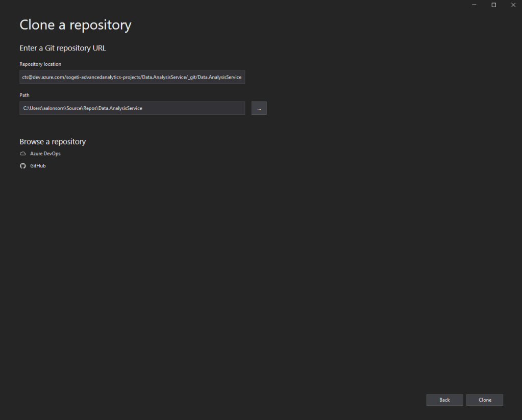Viewport: 522px width, 420px height.
Task: Click the "Repository location" label
Action: tap(40, 64)
